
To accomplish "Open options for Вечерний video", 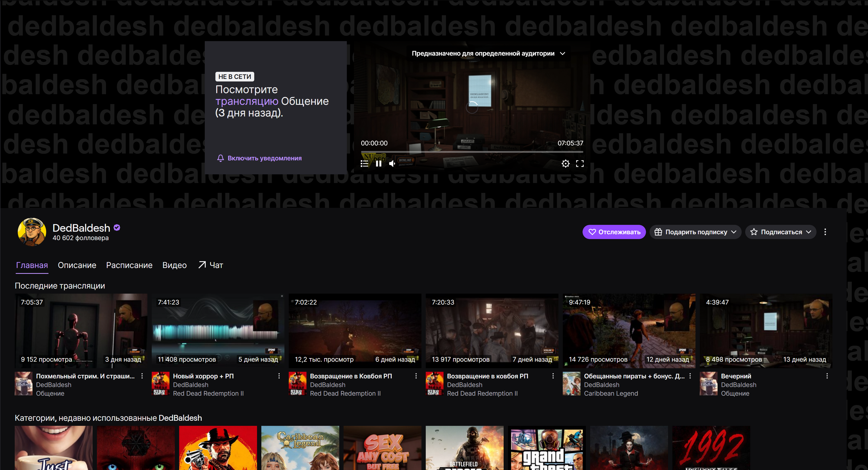I will pyautogui.click(x=827, y=376).
